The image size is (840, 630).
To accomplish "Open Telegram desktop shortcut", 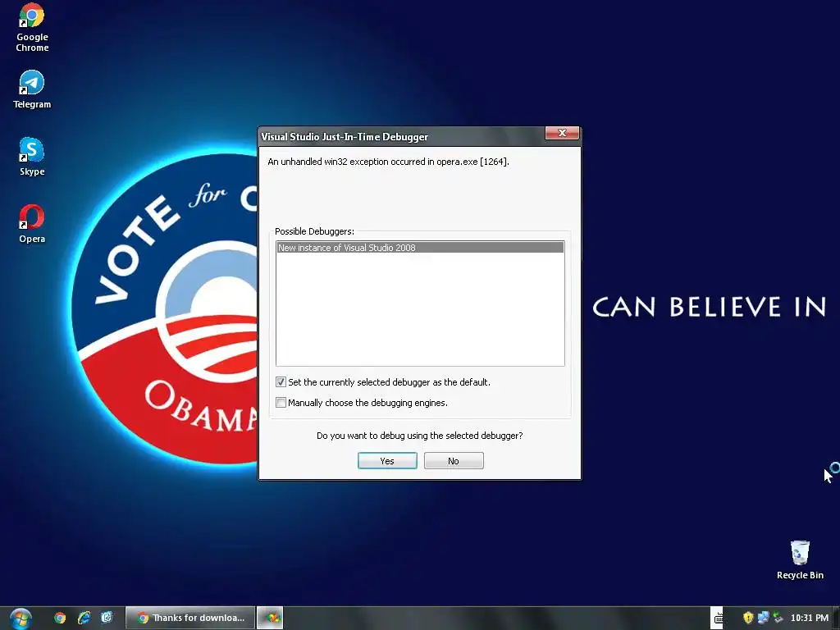I will [32, 89].
